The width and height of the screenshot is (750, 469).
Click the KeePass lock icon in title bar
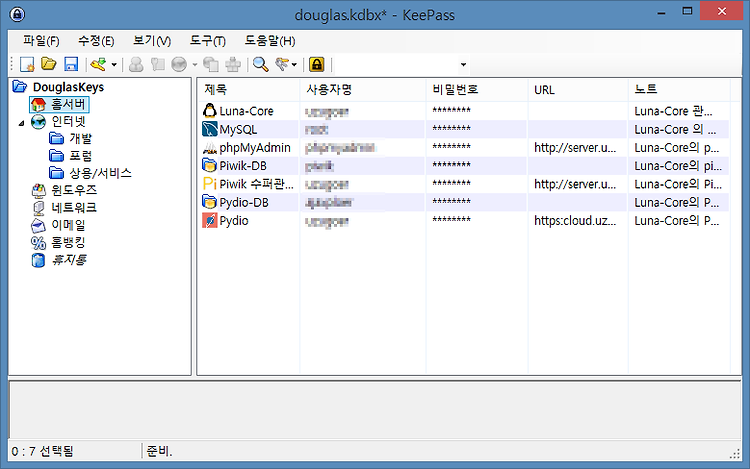coord(17,14)
